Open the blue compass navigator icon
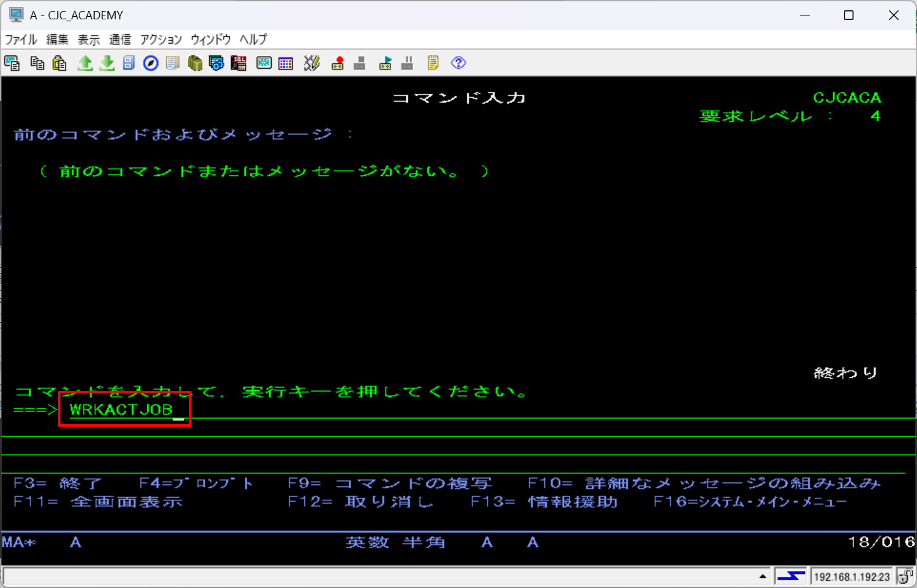 (151, 63)
